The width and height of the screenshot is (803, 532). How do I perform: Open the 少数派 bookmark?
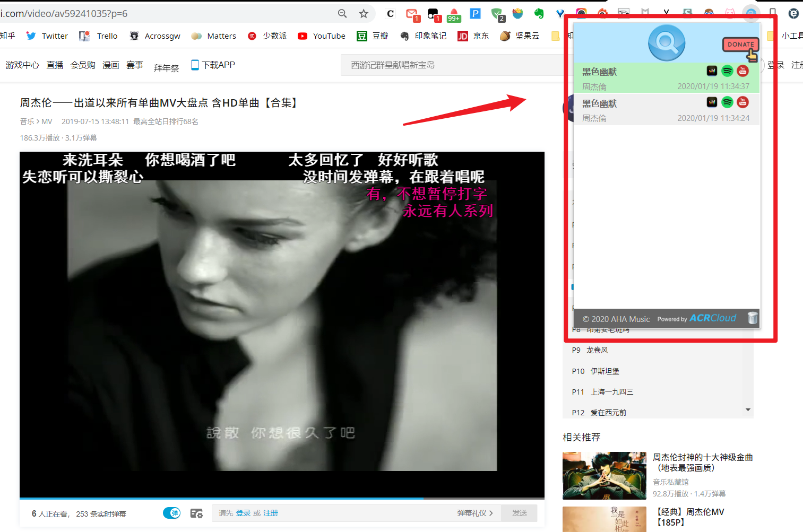click(267, 36)
